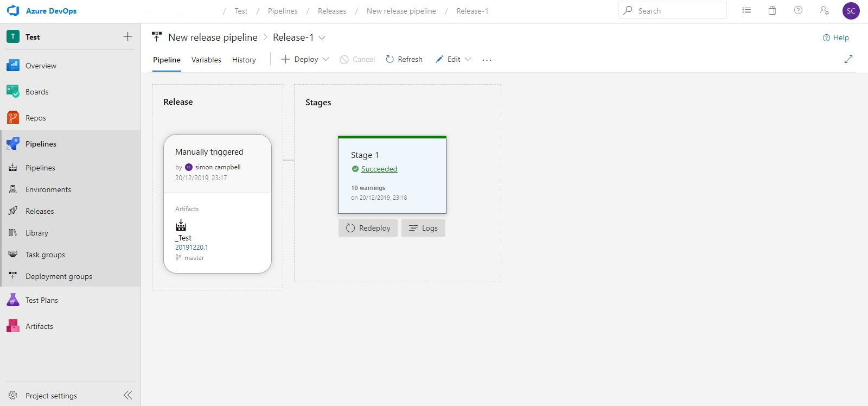Select Releases in the sidebar
The height and width of the screenshot is (406, 868).
(71, 211)
